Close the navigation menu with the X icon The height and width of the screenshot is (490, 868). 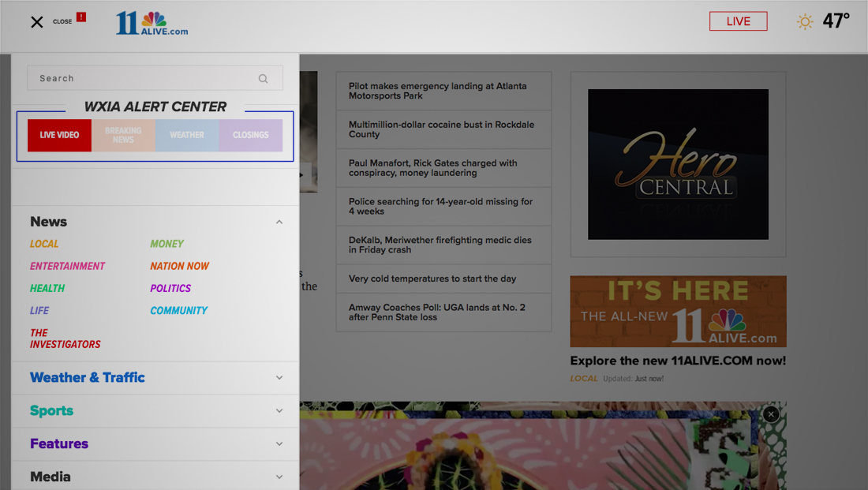click(37, 22)
